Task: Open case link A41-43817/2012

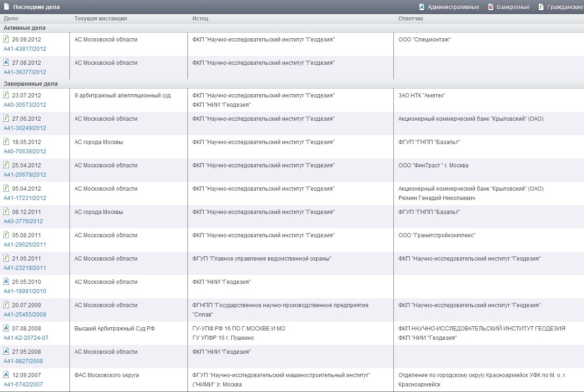Action: click(x=25, y=49)
